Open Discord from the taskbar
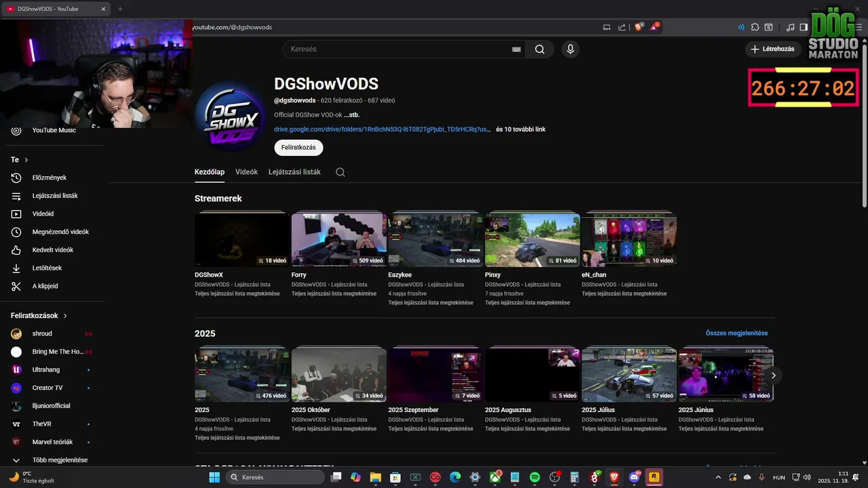Image resolution: width=868 pixels, height=488 pixels. [x=635, y=477]
